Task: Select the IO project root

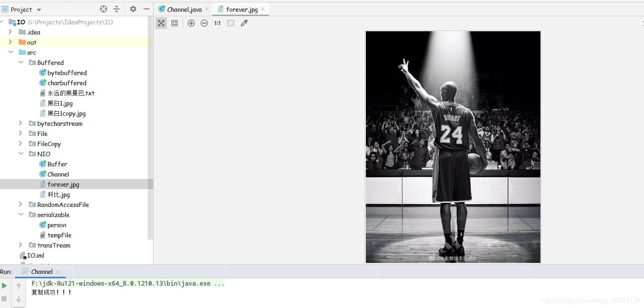Action: 21,22
